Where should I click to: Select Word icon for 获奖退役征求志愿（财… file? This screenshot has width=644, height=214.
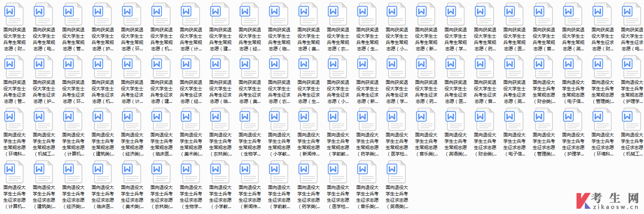click(x=602, y=14)
